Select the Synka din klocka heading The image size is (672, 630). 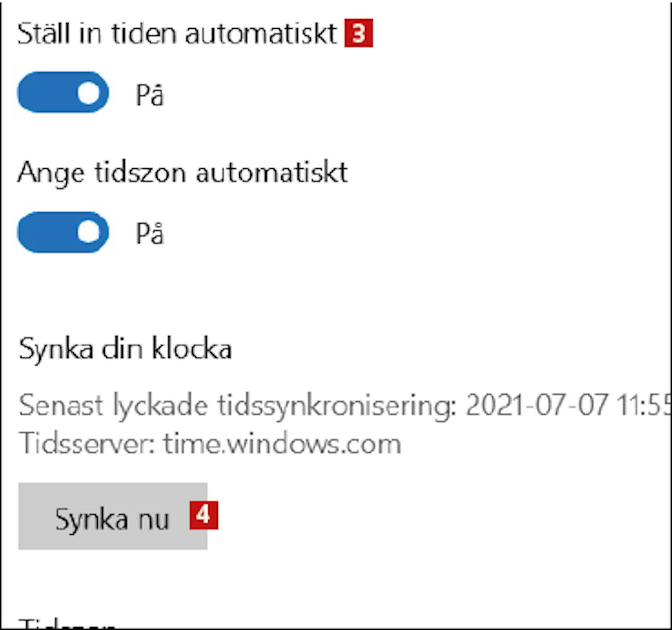[125, 349]
